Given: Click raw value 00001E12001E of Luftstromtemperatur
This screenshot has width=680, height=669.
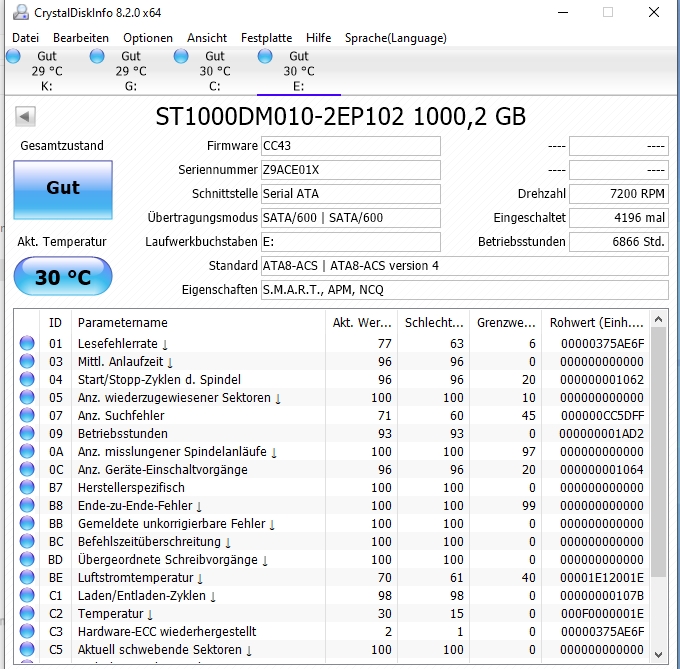Looking at the screenshot, I should point(602,578).
